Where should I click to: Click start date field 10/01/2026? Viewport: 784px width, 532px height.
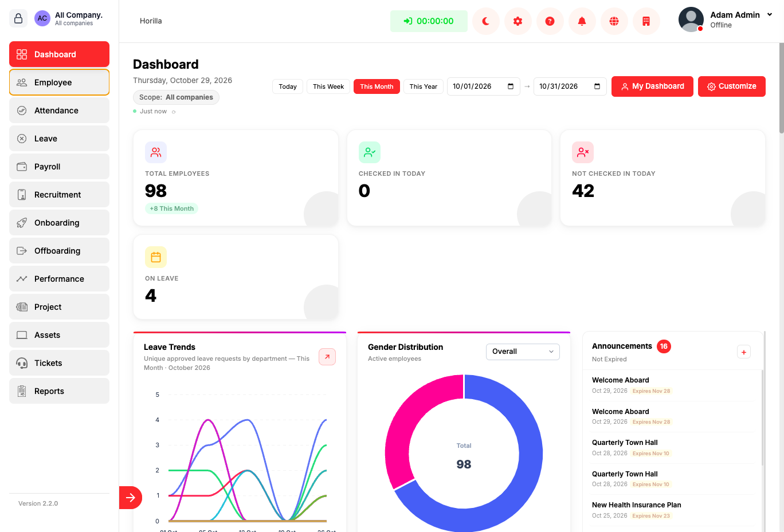click(x=483, y=86)
